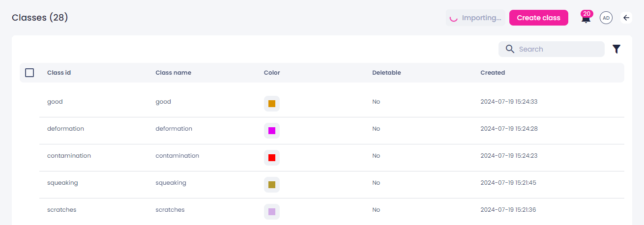
Task: Select the 'scratches' class name cell
Action: 170,210
